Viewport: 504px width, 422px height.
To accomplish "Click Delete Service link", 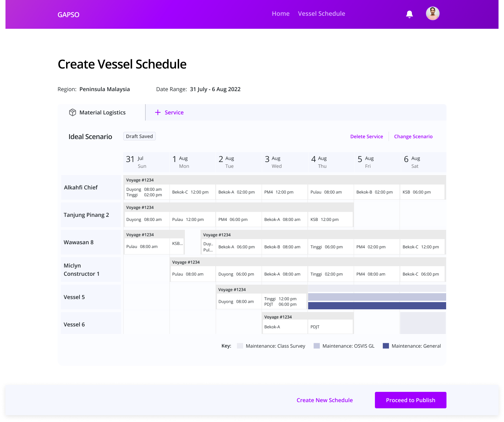I will tap(366, 136).
